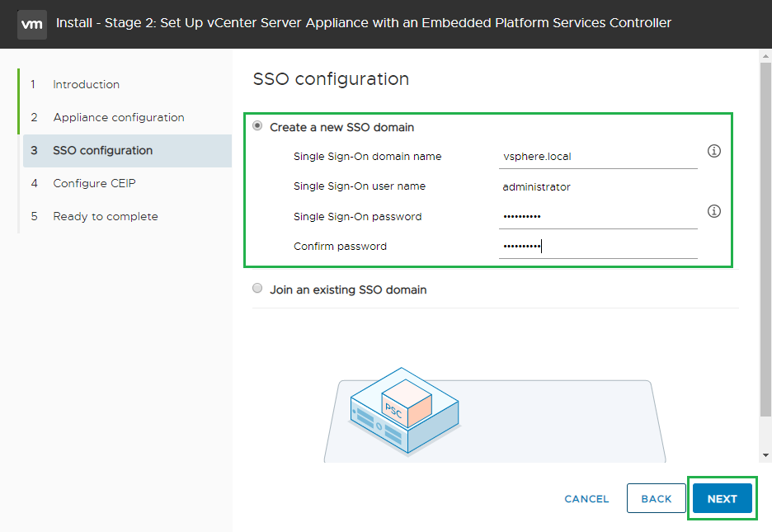Cancel the installation wizard
Image resolution: width=772 pixels, height=532 pixels.
coord(586,498)
